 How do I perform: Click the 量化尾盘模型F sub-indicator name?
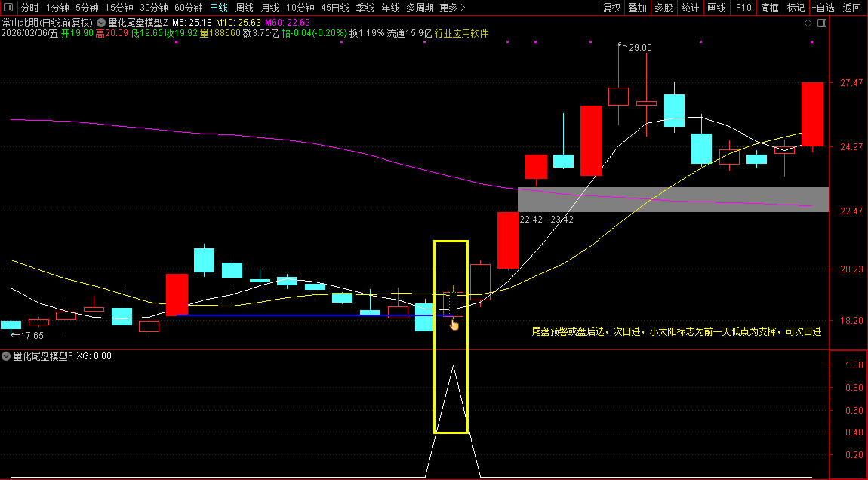click(42, 356)
